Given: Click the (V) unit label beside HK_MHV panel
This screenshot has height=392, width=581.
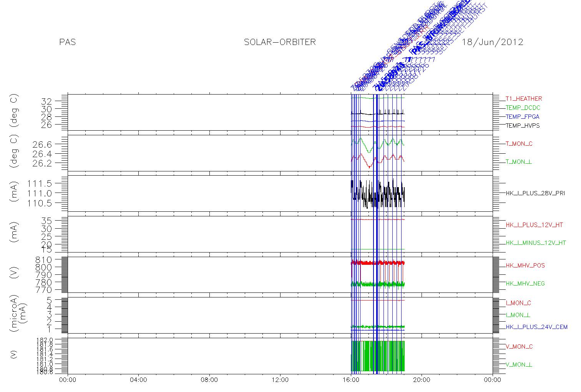Looking at the screenshot, I should 15,273.
